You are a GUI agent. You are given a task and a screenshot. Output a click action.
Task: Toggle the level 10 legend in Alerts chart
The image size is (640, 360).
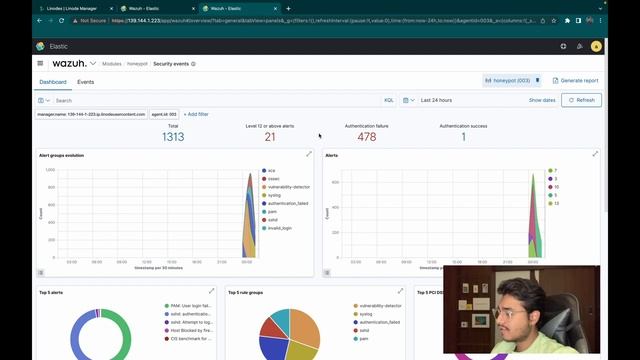tap(554, 187)
